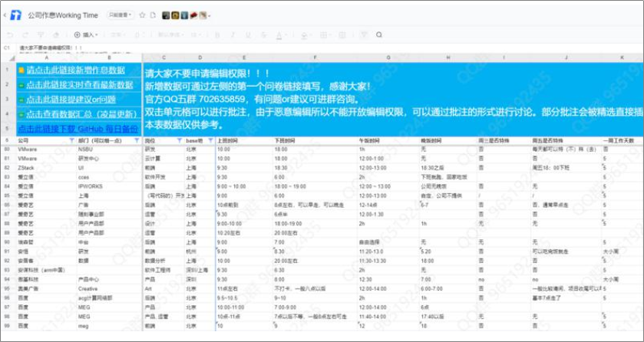Open link 请点击此链接新增作息数据
Image resolution: width=644 pixels, height=342 pixels.
[x=75, y=70]
